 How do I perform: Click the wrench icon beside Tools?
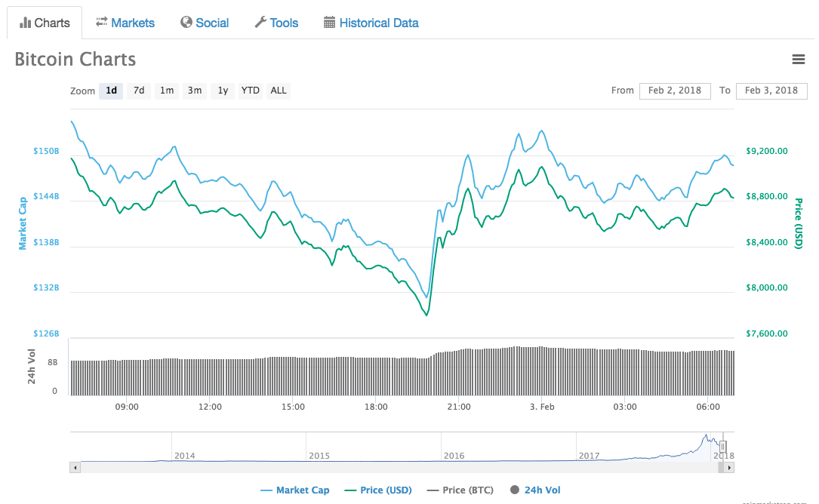click(260, 22)
